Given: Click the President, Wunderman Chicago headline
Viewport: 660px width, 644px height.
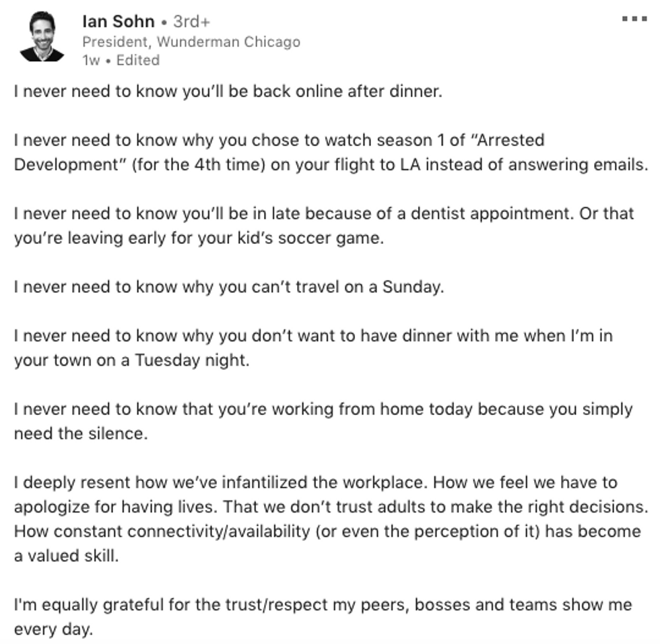Looking at the screenshot, I should (x=191, y=42).
